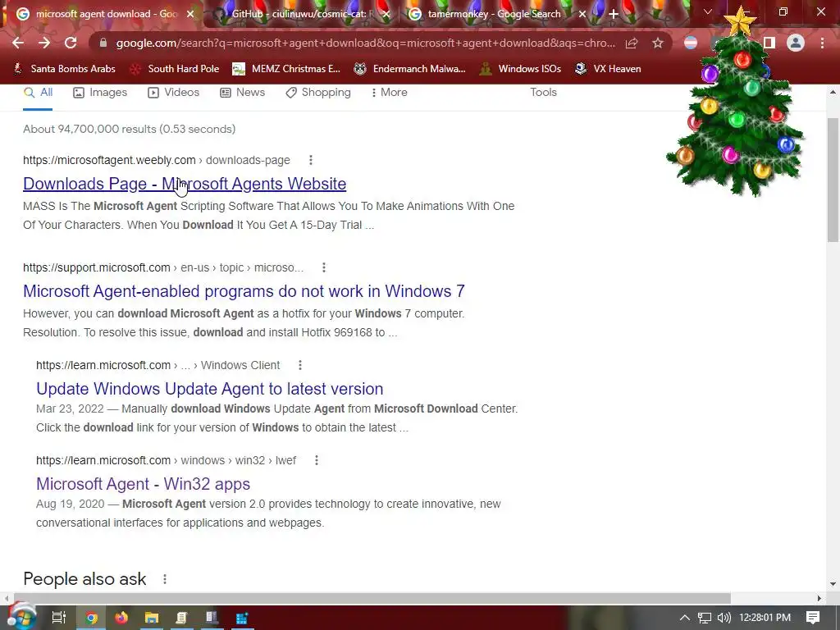Click the vertical scrollbar thumb
The height and width of the screenshot is (630, 840).
click(x=833, y=180)
